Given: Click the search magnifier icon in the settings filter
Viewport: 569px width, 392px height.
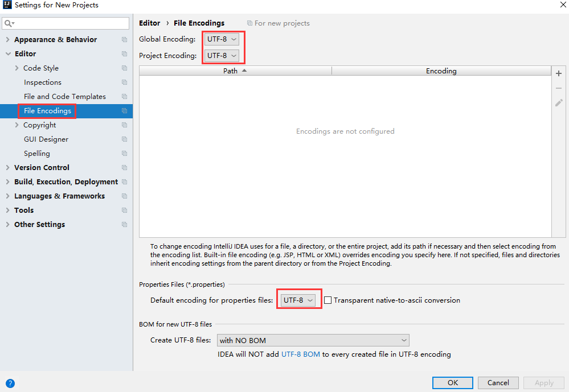Looking at the screenshot, I should click(x=9, y=23).
